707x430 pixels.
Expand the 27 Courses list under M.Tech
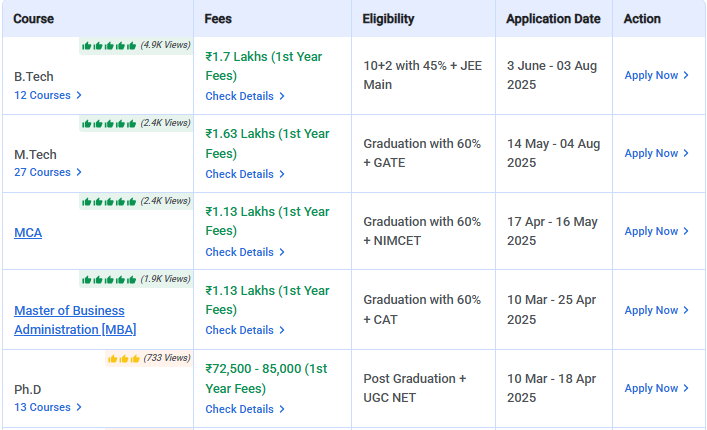pos(47,172)
